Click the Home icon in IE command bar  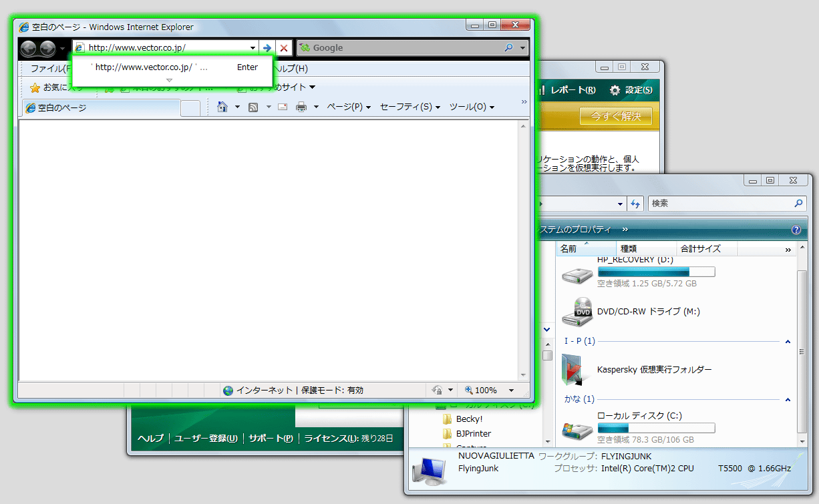click(223, 107)
